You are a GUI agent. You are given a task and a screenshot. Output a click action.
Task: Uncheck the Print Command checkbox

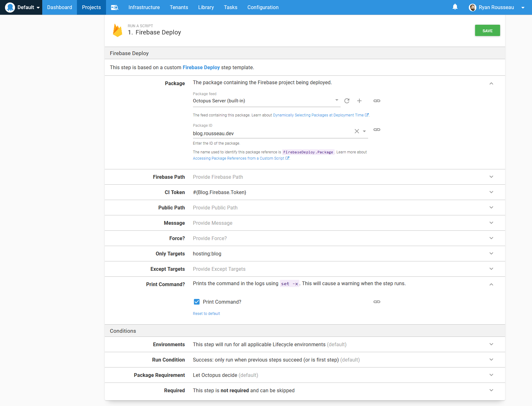(196, 302)
